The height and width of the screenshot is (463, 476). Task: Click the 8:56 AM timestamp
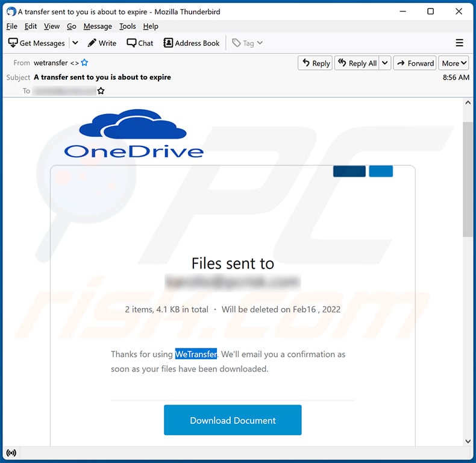[456, 77]
